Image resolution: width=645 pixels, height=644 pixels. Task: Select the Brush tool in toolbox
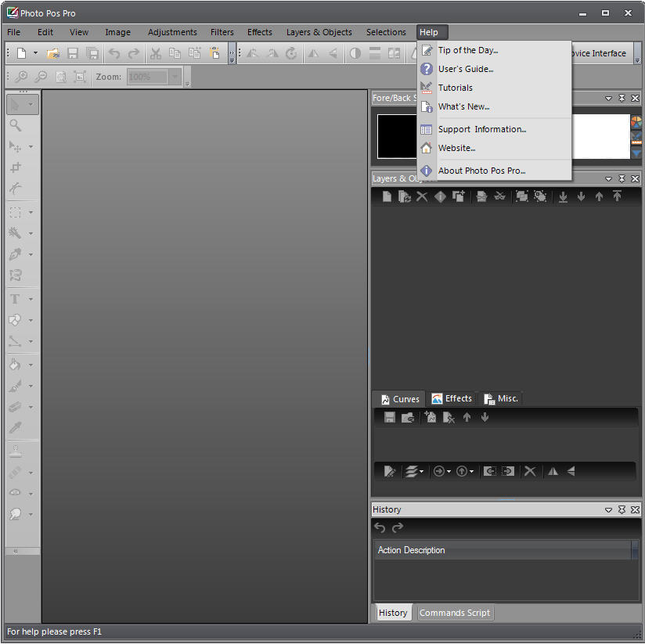pos(15,386)
